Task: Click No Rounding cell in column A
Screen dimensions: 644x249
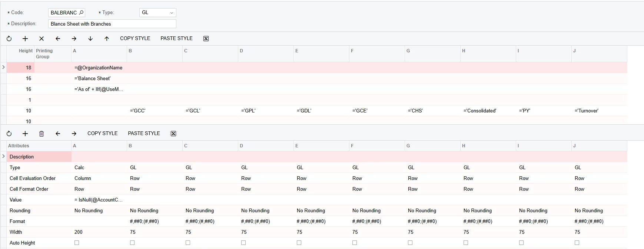Action: 99,210
